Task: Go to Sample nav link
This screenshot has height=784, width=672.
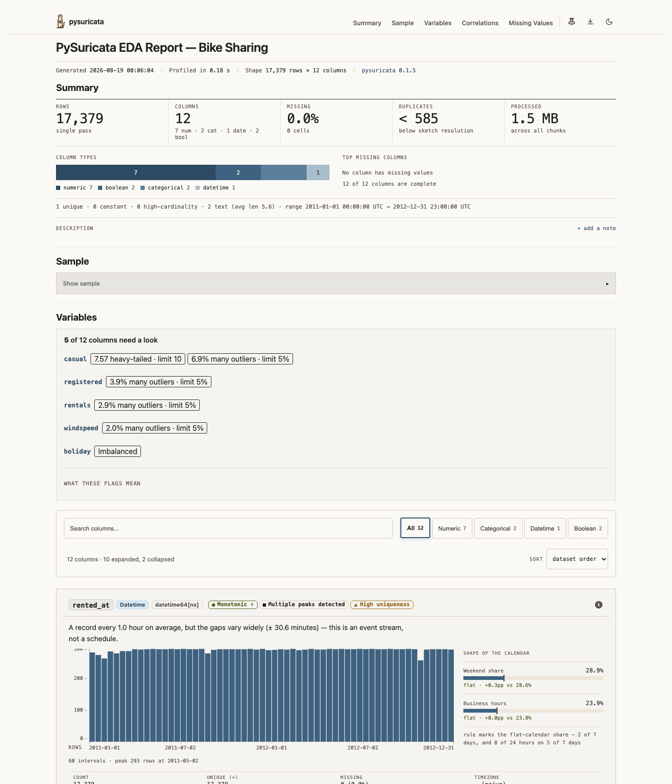Action: click(403, 23)
